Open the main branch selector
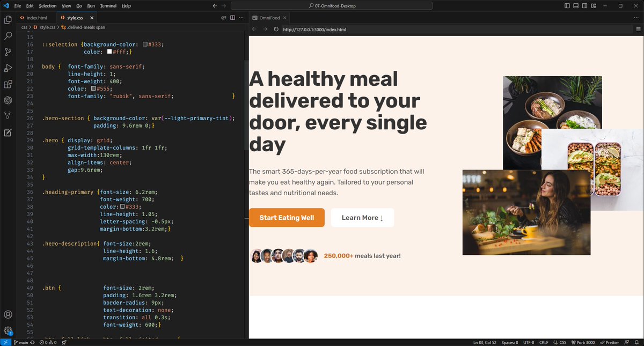644x346 pixels. 21,342
